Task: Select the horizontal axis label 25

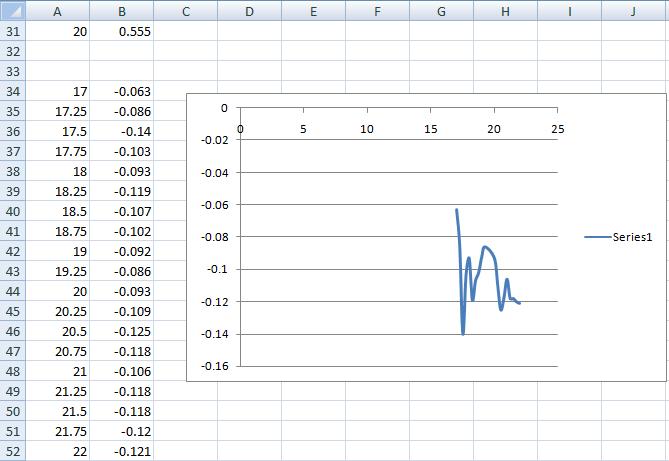Action: click(557, 129)
